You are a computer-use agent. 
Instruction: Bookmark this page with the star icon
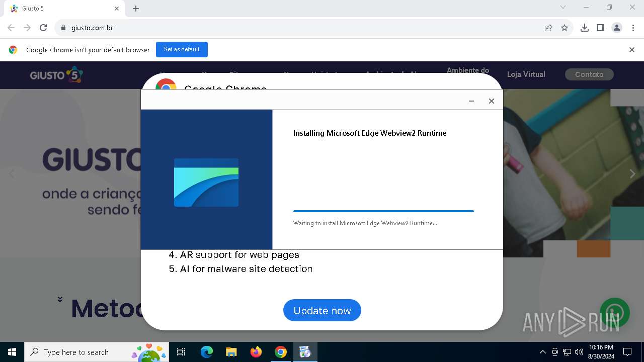pos(565,28)
